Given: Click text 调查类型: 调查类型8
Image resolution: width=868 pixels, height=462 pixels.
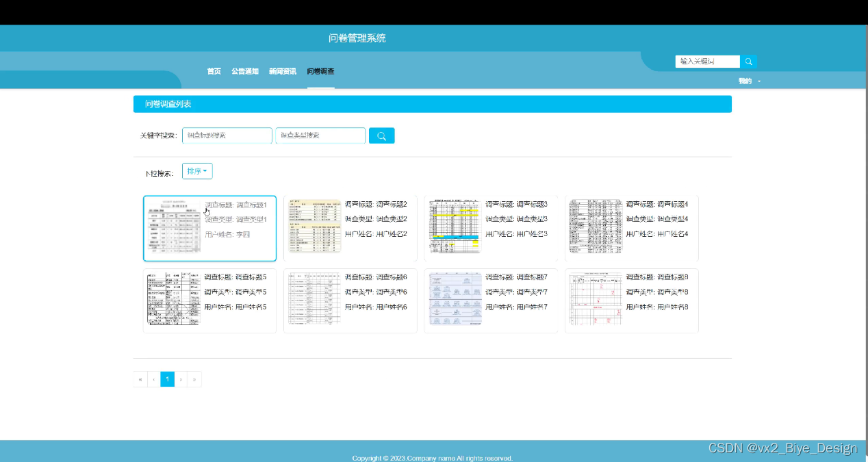Looking at the screenshot, I should coord(657,292).
